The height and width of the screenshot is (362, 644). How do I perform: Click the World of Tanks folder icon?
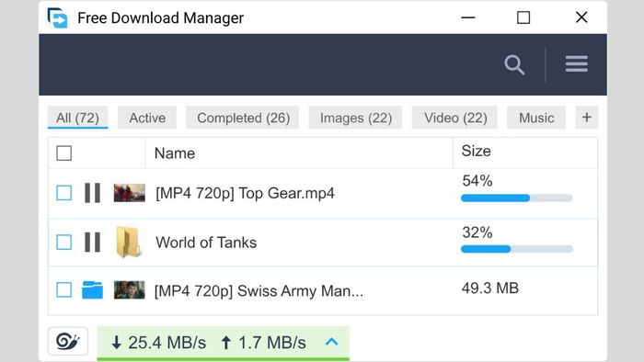click(129, 242)
